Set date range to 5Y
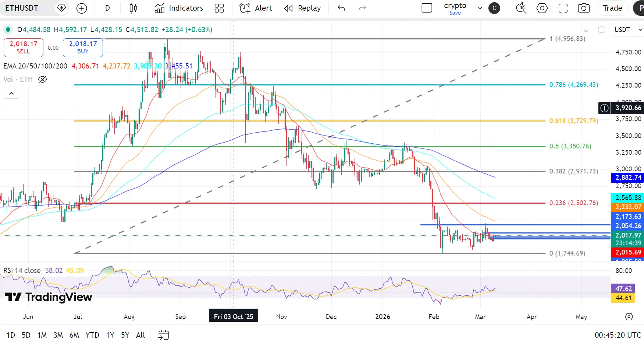Viewport: 644px width, 344px height. tap(125, 335)
